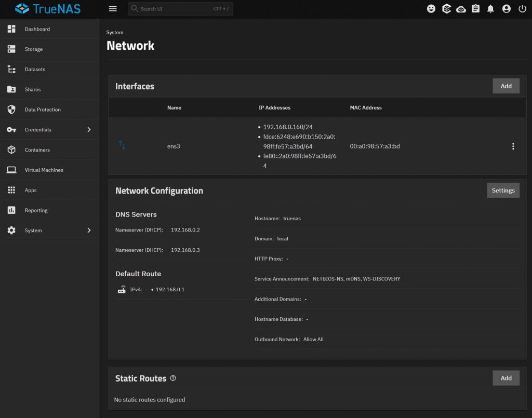Click the Outbound Network Allow All value
The width and height of the screenshot is (532, 418).
click(313, 340)
